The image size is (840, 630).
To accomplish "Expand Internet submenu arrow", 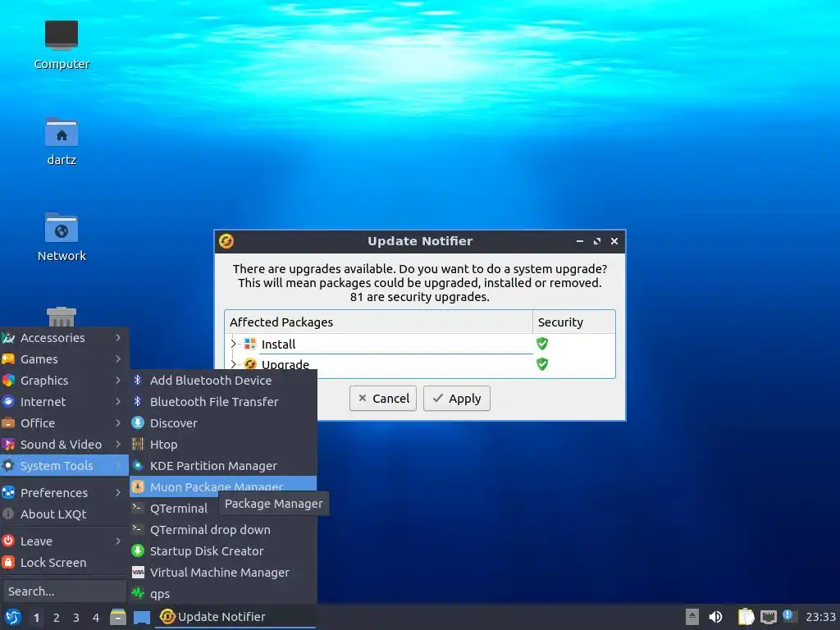I will pyautogui.click(x=118, y=402).
